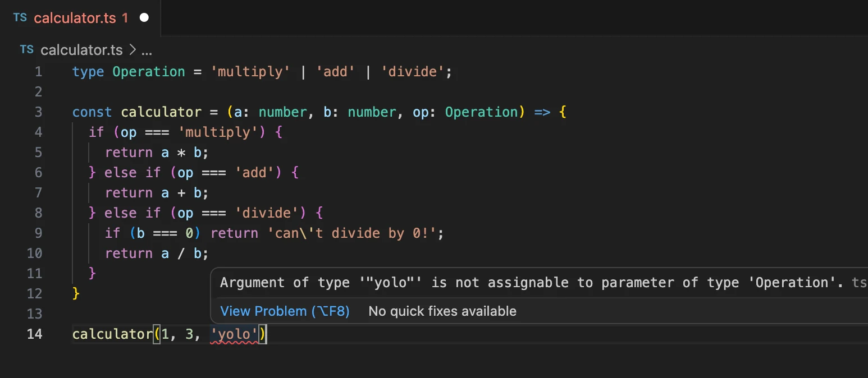
Task: Click line number 12 in the gutter
Action: (34, 294)
